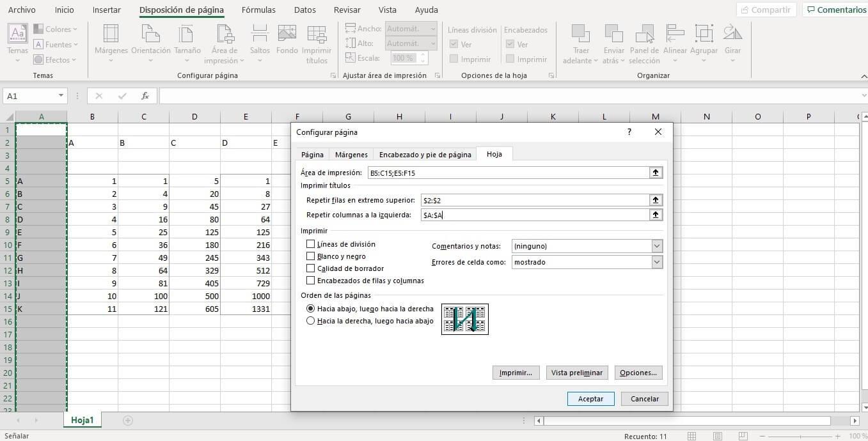868x441 pixels.
Task: Open the Fórmulas ribbon tab
Action: click(258, 10)
